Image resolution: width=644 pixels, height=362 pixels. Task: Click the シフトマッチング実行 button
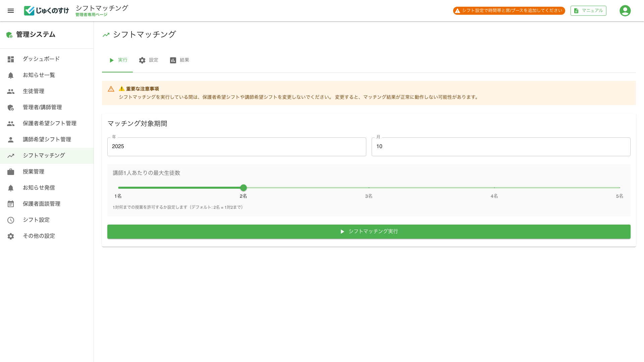[x=369, y=231]
